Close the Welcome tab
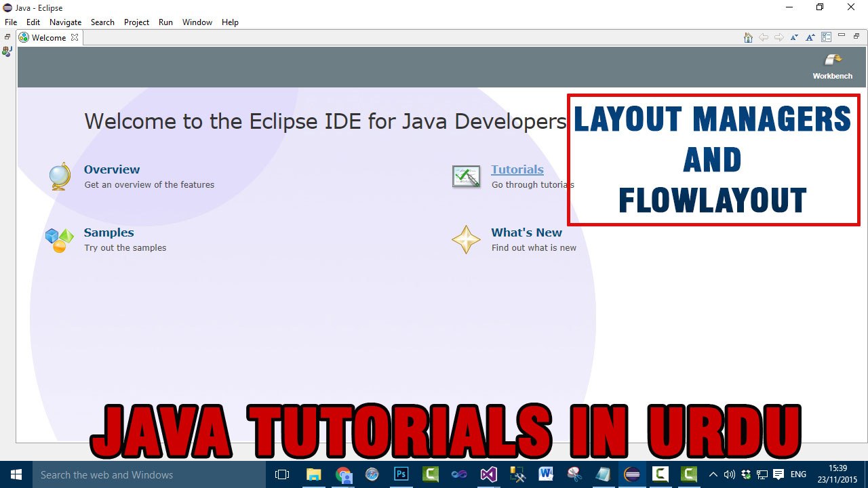 [x=75, y=37]
